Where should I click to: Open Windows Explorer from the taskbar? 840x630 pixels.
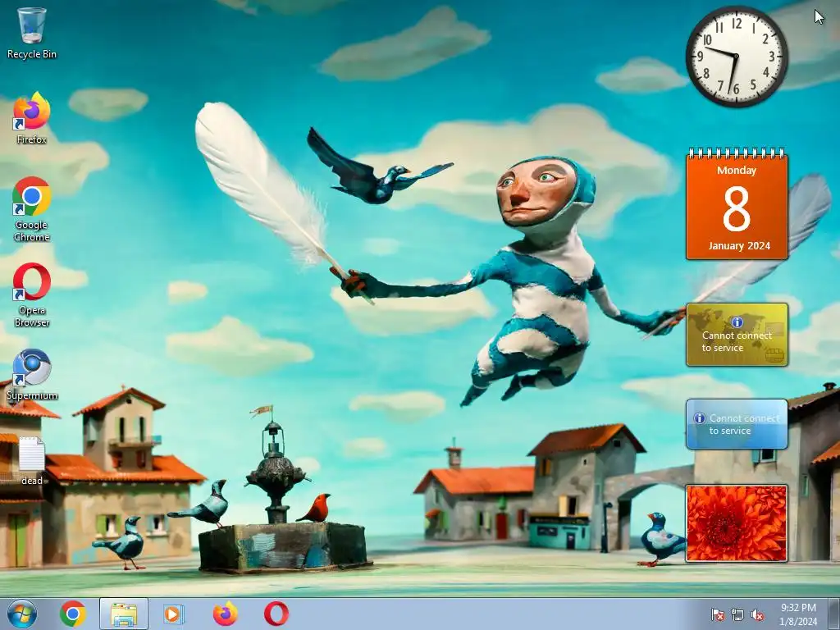124,614
